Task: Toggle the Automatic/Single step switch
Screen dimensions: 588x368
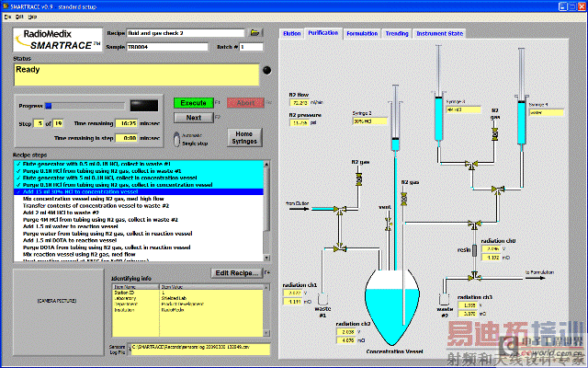Action: tap(177, 138)
